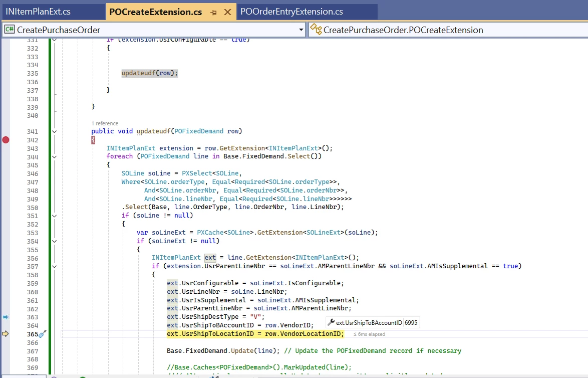Image resolution: width=588 pixels, height=378 pixels.
Task: Toggle the red breakpoint at line 342
Action: click(6, 140)
